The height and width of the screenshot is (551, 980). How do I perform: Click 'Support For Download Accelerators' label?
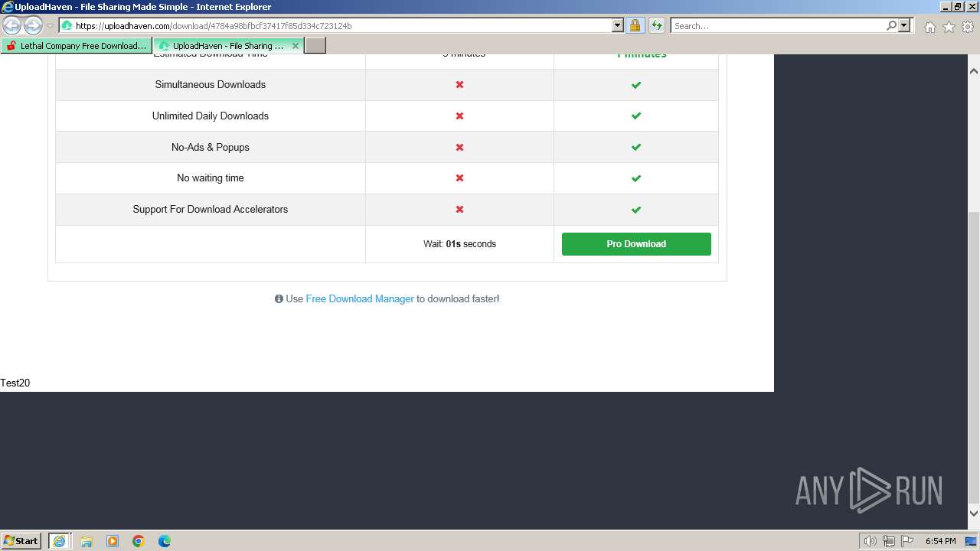211,210
